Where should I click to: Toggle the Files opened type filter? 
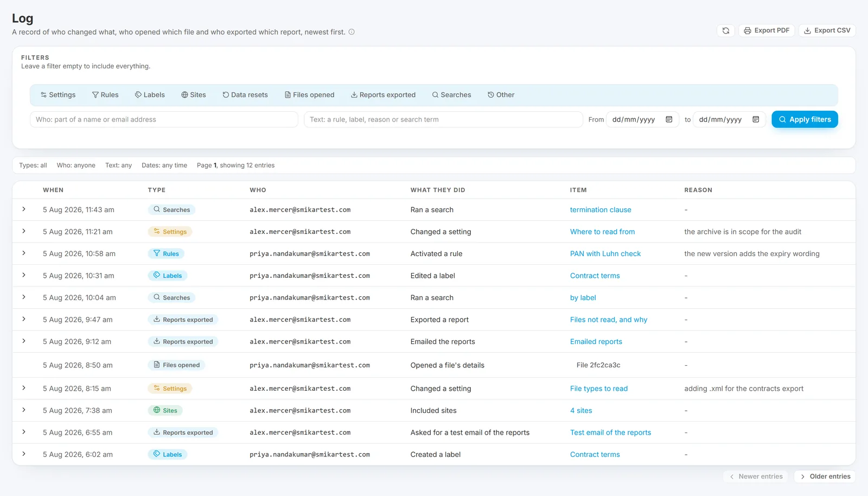click(x=310, y=95)
